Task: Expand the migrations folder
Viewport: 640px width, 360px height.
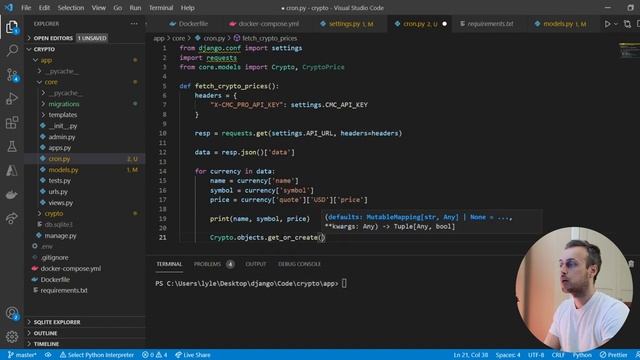Action: 64,104
